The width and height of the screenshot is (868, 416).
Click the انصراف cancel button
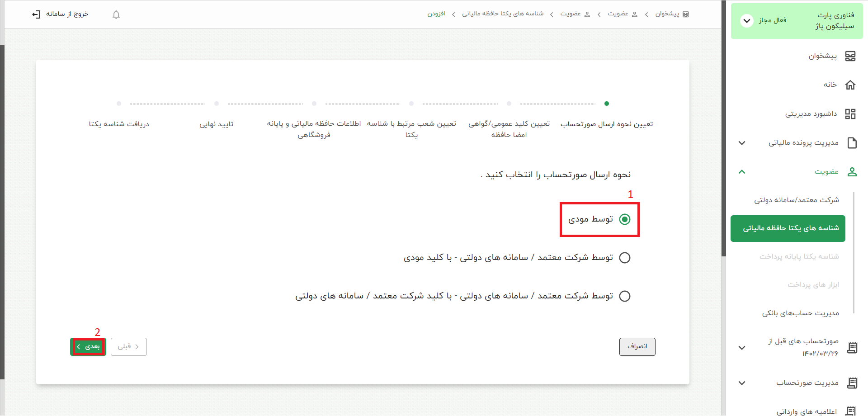pyautogui.click(x=637, y=347)
